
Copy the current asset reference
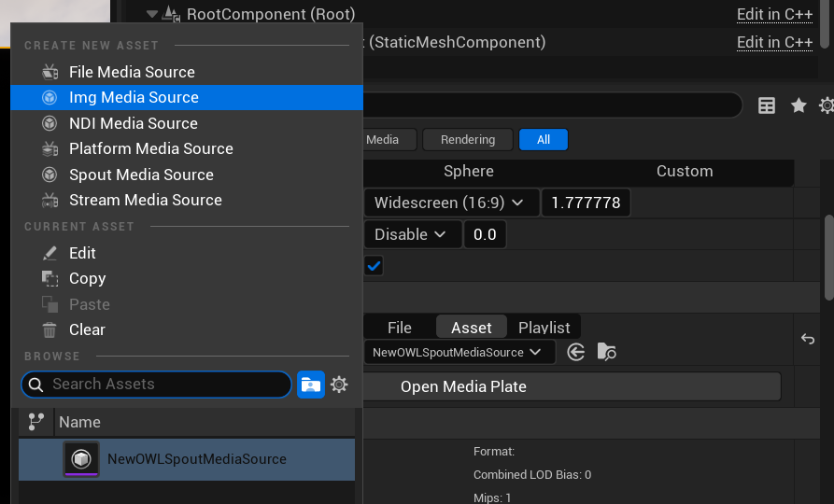point(187,278)
